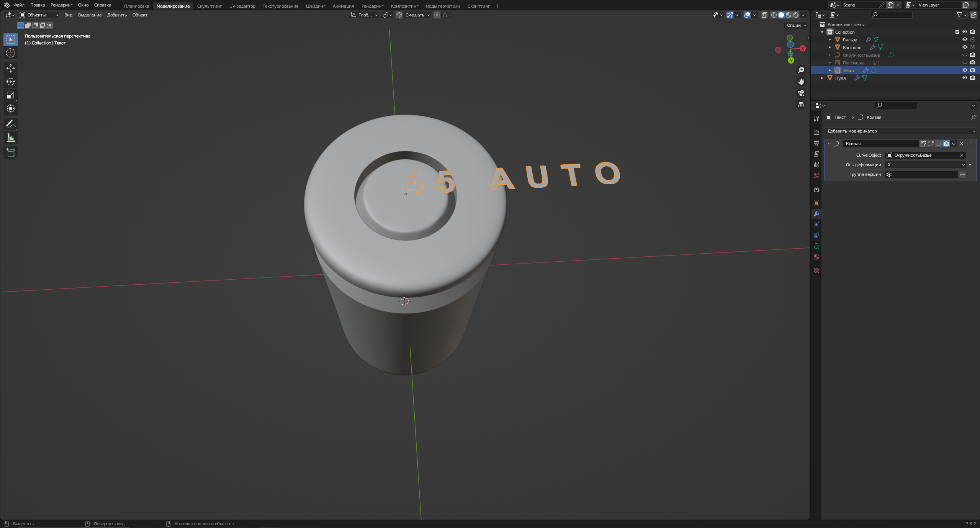Select the Add Cube tool
Screen dimensions: 980x528
pos(11,152)
